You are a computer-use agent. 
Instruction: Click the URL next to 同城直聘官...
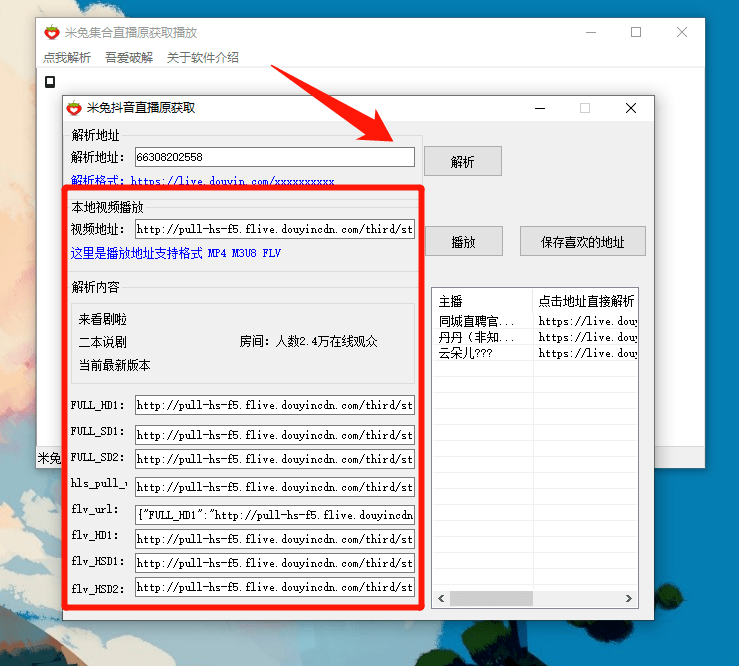pyautogui.click(x=587, y=321)
